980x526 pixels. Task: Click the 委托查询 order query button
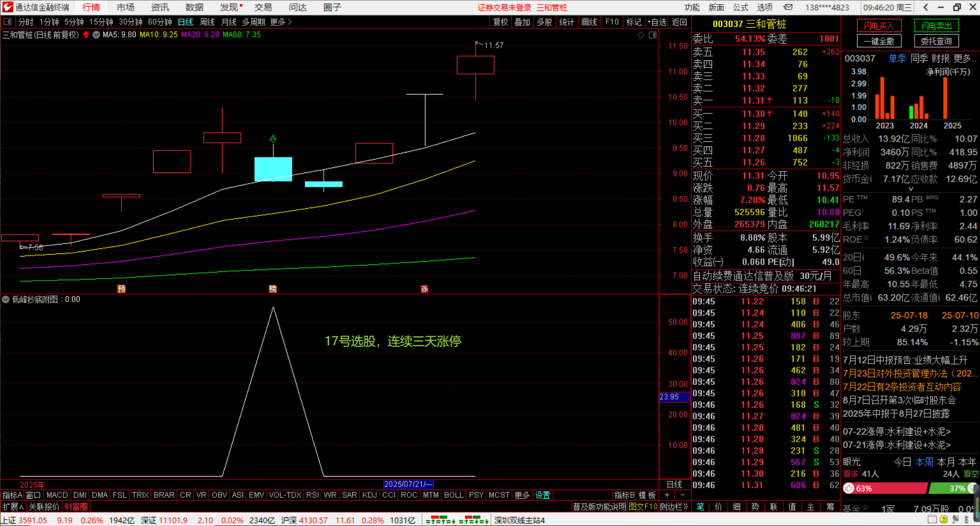[937, 41]
